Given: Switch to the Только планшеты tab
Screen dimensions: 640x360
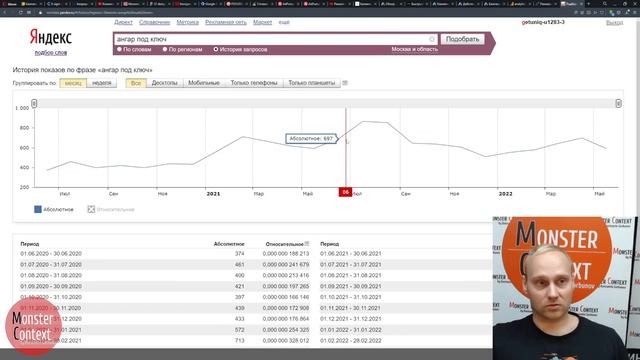Looking at the screenshot, I should [312, 83].
